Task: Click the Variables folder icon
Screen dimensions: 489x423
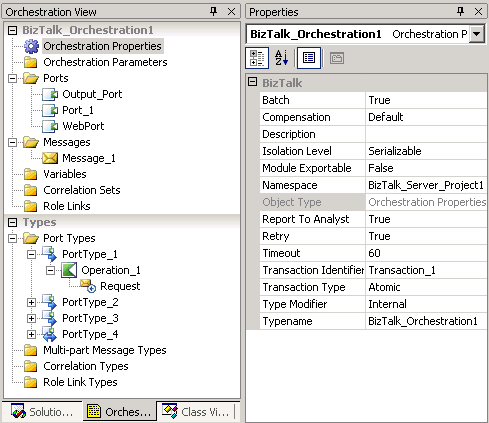Action: point(31,174)
